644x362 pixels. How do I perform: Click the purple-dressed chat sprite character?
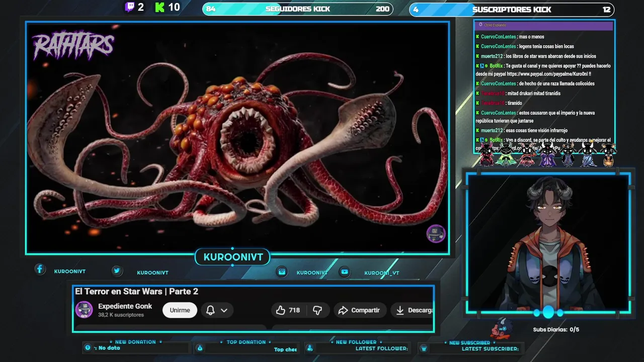point(547,154)
